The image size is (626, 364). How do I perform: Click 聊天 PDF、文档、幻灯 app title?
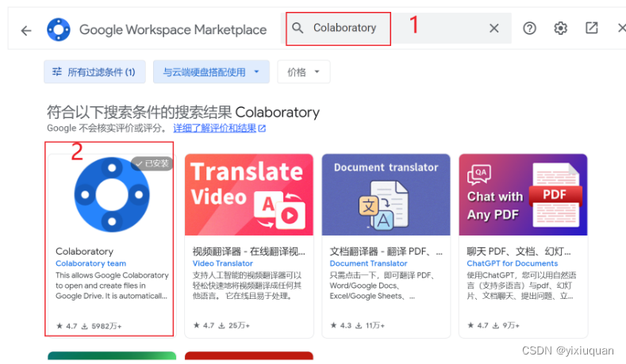coord(519,251)
